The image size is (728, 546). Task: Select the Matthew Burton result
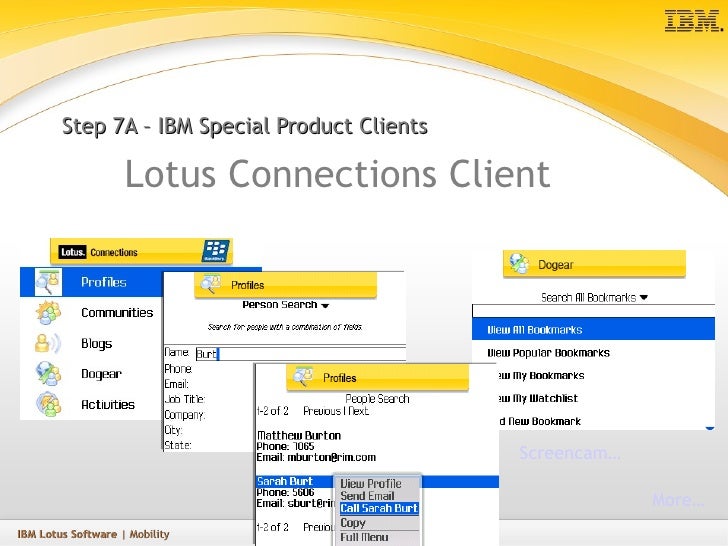(x=299, y=436)
